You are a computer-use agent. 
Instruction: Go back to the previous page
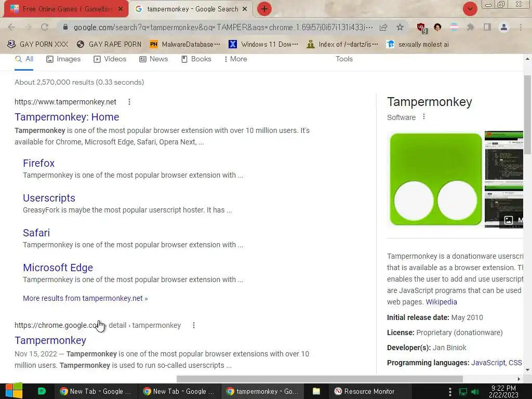[11, 27]
